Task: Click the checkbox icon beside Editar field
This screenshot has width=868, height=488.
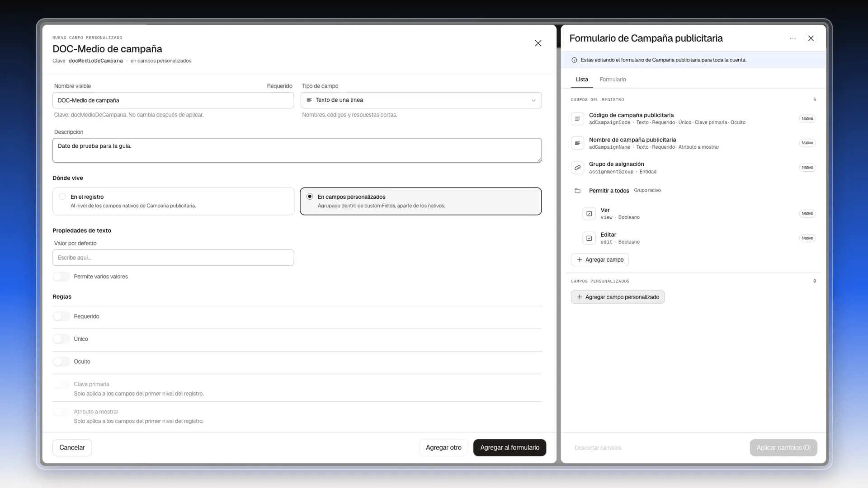Action: (589, 238)
